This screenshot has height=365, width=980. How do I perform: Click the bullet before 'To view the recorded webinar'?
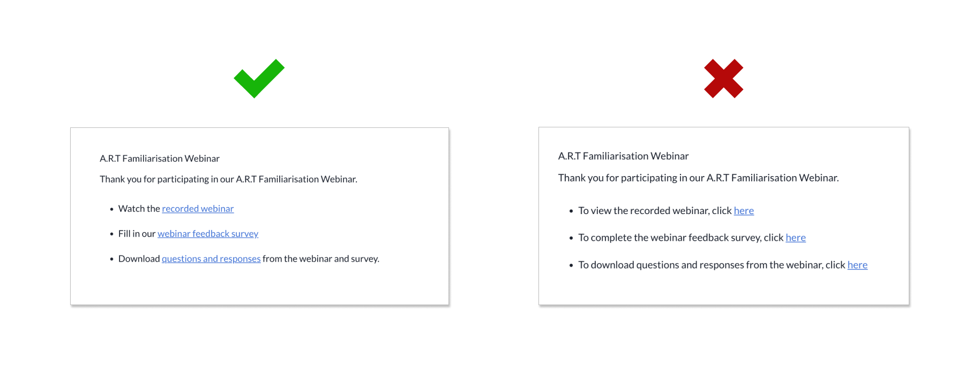[x=571, y=211]
